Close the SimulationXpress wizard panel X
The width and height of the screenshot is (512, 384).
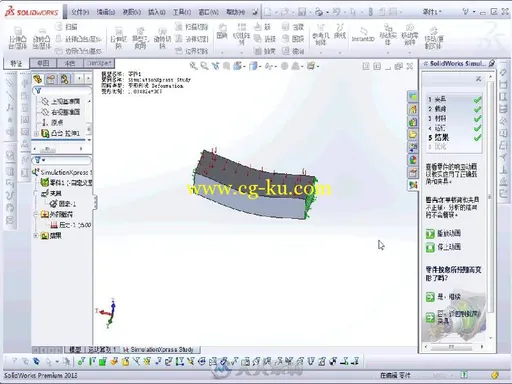pos(478,79)
